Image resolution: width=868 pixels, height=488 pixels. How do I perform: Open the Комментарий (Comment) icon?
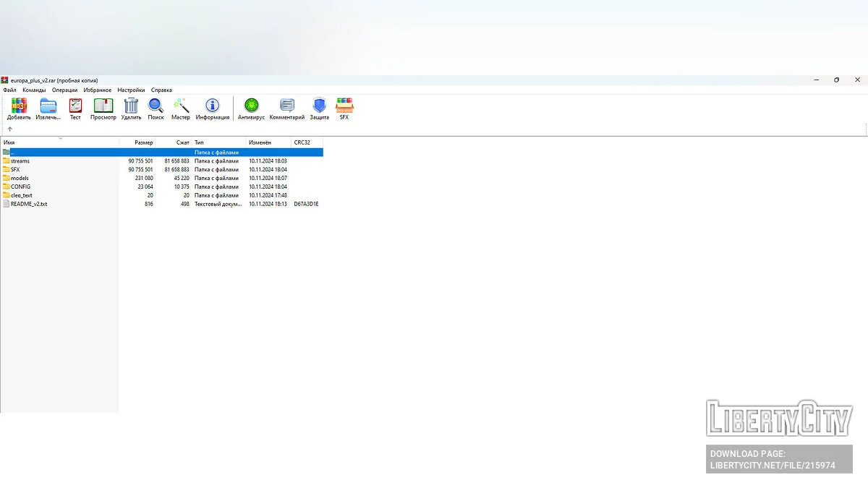(x=287, y=106)
